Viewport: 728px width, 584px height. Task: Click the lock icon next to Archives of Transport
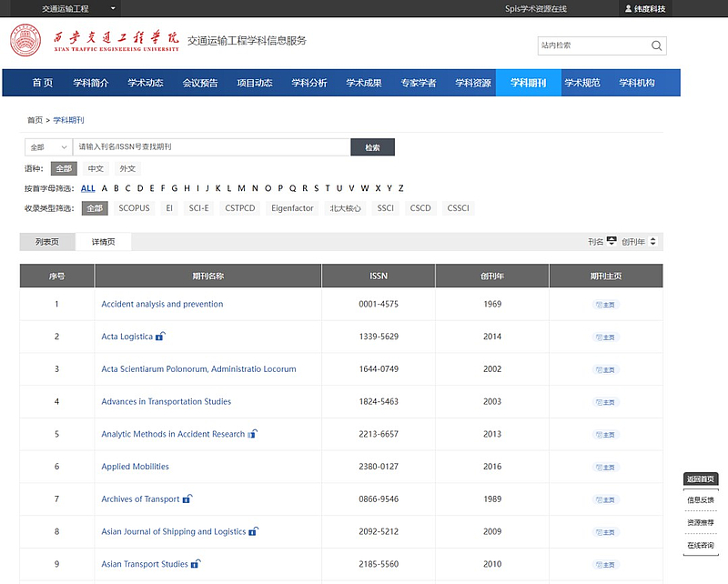(x=187, y=498)
